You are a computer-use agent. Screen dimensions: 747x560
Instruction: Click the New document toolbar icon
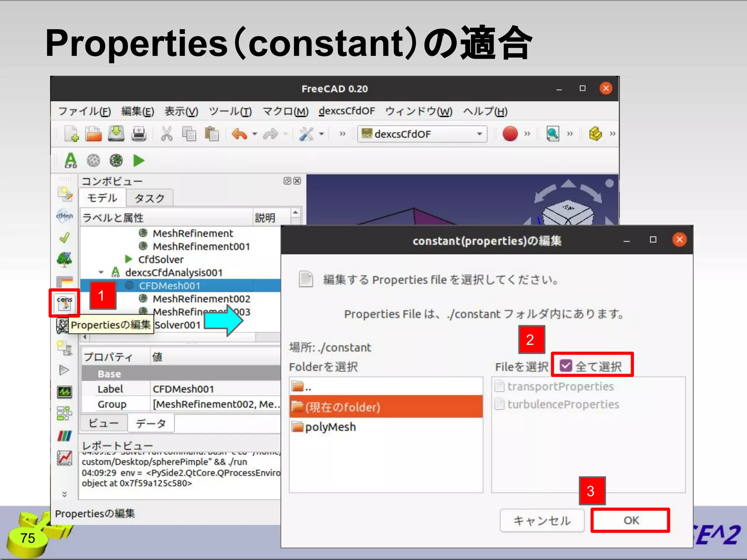click(x=71, y=134)
